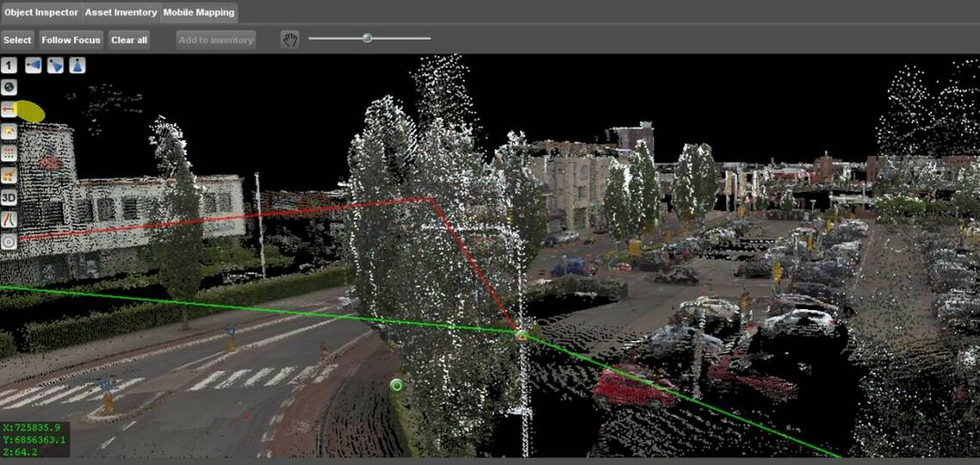Toggle the 3D view button
This screenshot has width=980, height=465.
click(x=9, y=198)
